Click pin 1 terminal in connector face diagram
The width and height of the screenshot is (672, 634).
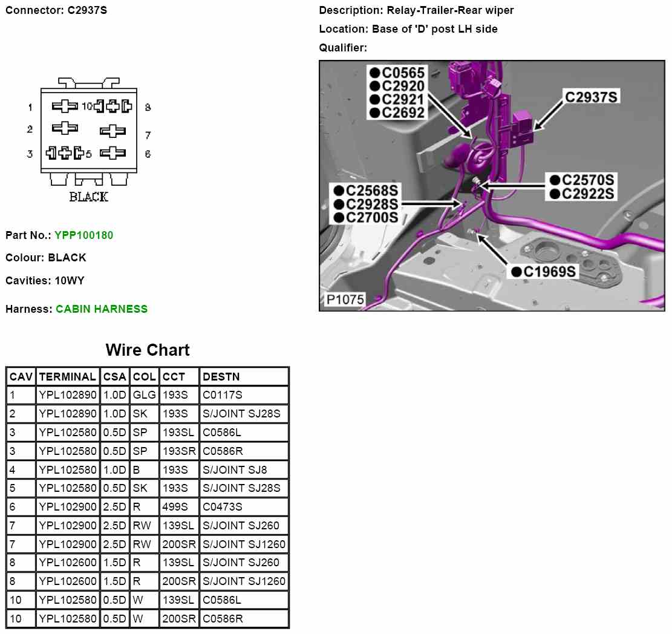click(x=64, y=107)
